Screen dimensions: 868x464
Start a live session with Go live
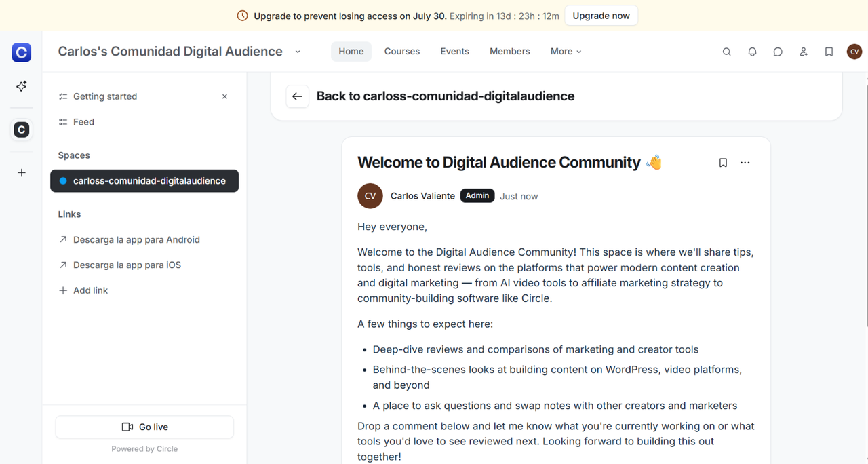144,427
